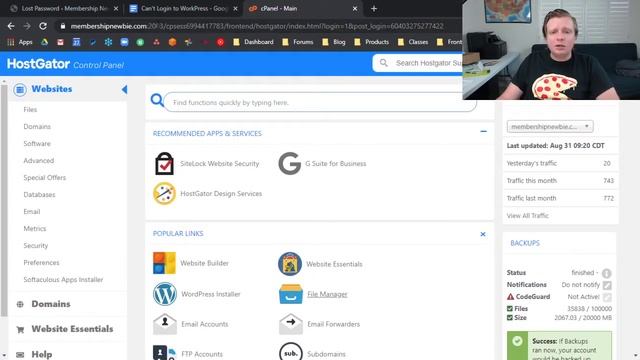
Task: Open Softaculous Apps Installer sidebar link
Action: (x=63, y=280)
